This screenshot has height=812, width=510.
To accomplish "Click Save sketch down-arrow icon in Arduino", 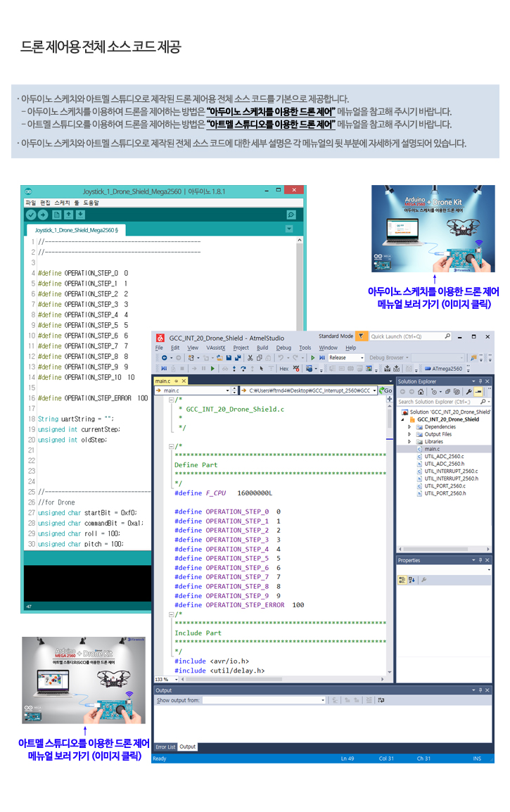I will pyautogui.click(x=80, y=215).
